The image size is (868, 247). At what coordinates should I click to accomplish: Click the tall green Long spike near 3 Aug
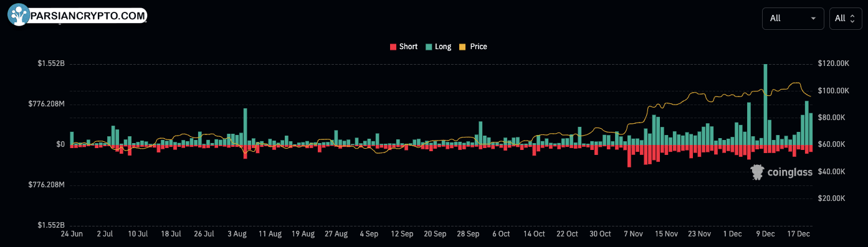[246, 127]
